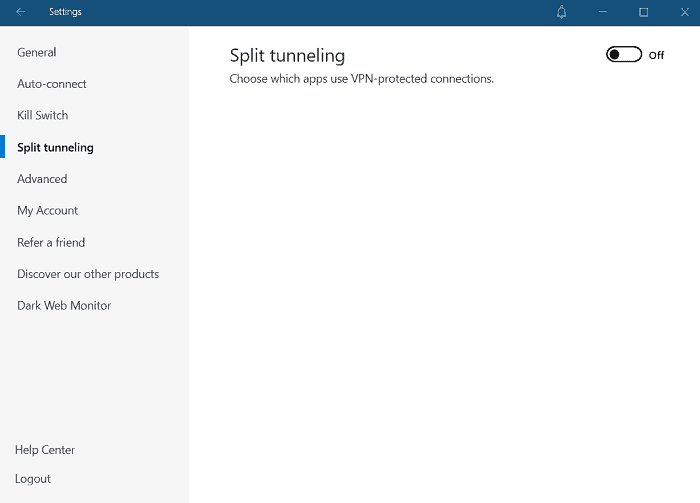Image resolution: width=700 pixels, height=503 pixels.
Task: Open Dark Web Monitor
Action: (64, 306)
